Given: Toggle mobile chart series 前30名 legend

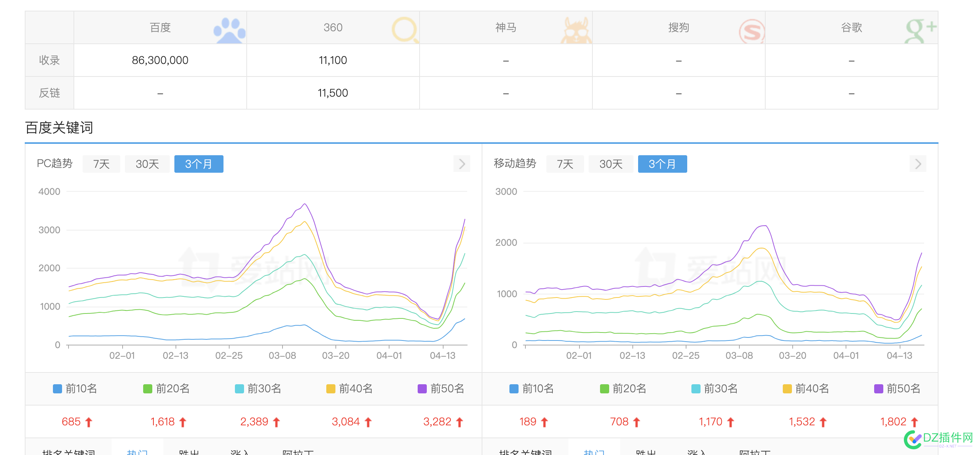Looking at the screenshot, I should coord(714,389).
